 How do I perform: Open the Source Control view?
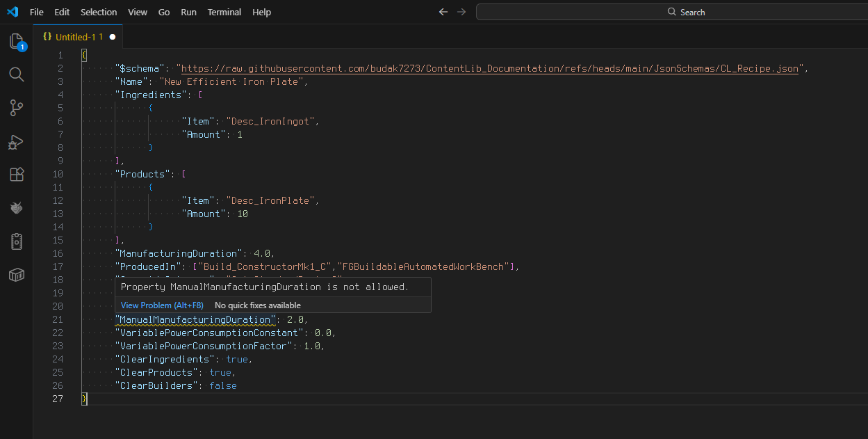[17, 108]
